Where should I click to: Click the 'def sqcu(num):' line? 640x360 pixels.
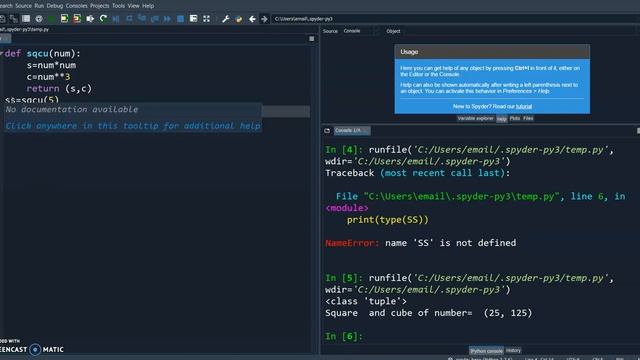(43, 53)
